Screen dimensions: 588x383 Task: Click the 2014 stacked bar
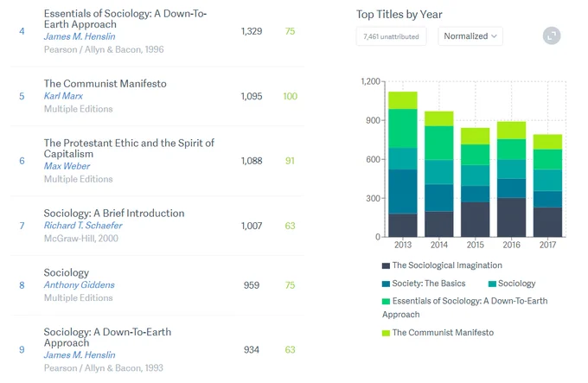click(x=438, y=175)
